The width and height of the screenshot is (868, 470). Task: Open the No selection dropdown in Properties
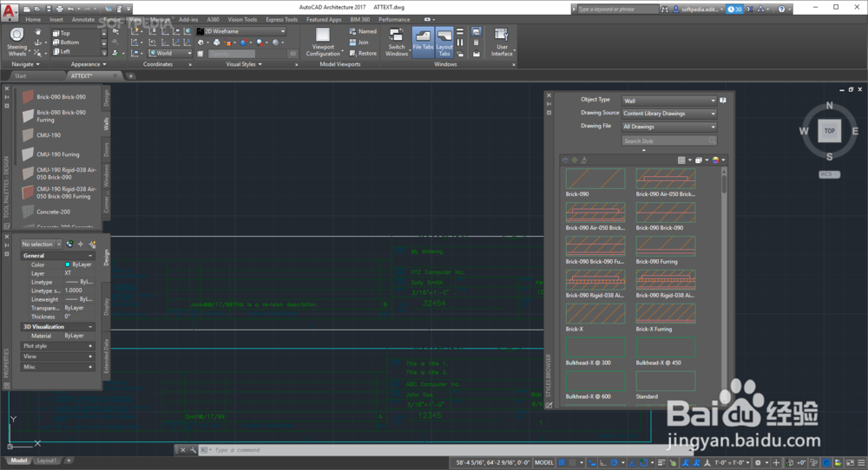coord(42,244)
